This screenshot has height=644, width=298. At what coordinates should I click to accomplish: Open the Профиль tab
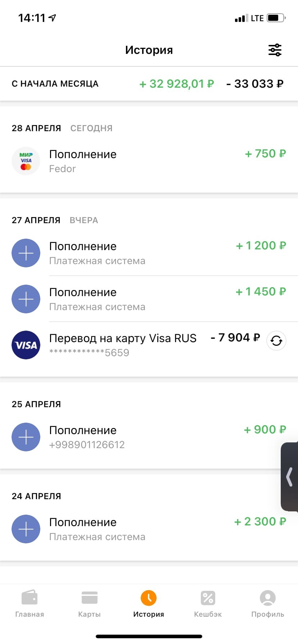click(268, 604)
